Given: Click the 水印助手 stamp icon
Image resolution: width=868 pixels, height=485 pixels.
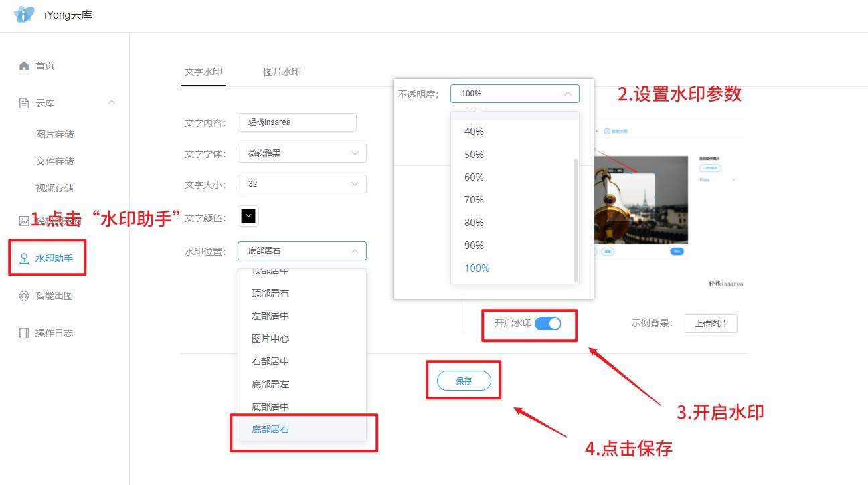Looking at the screenshot, I should (x=24, y=258).
